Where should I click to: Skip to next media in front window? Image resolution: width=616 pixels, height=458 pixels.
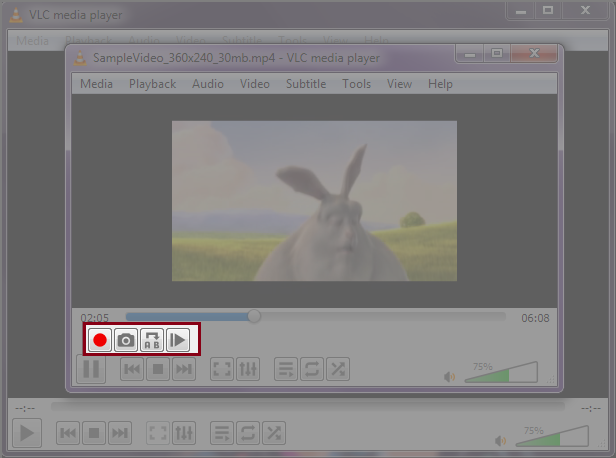point(184,369)
